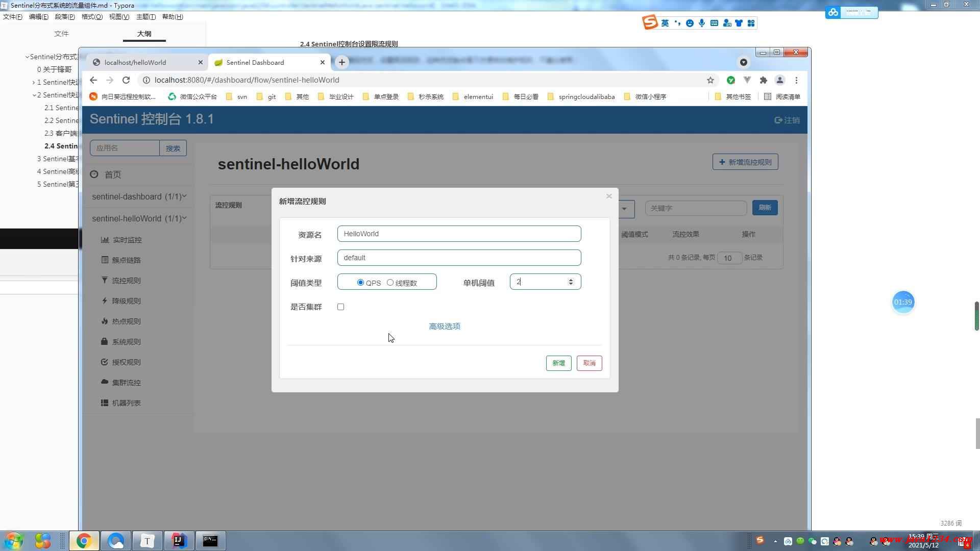This screenshot has height=551, width=980.
Task: Collapse the sentinel-dashboard app entry
Action: tap(139, 196)
